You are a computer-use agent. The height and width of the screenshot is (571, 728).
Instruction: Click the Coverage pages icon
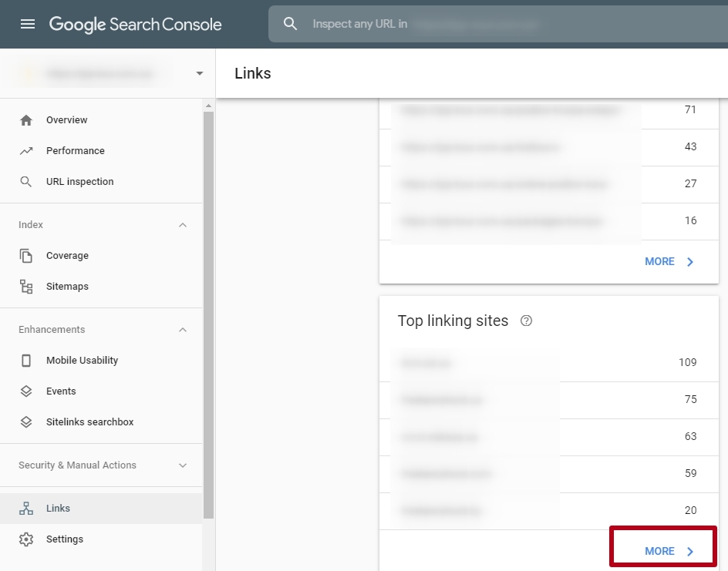[26, 256]
